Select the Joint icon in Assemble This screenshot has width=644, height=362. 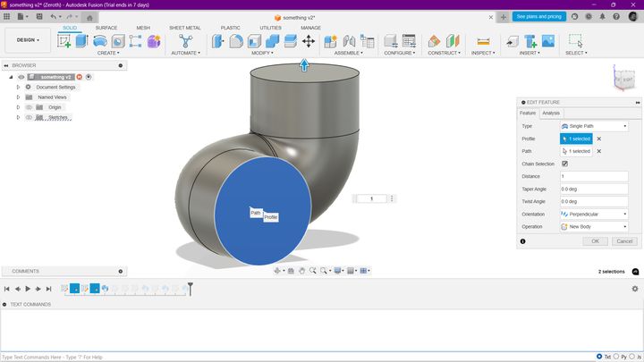click(x=349, y=41)
